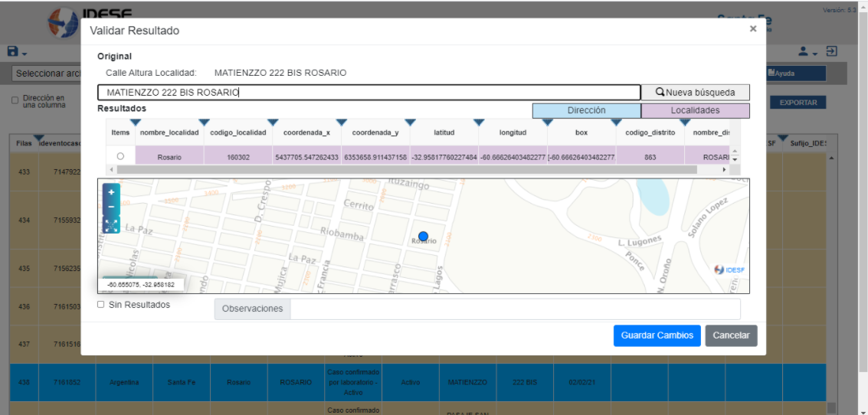Open filter on nombre_localidad column
The height and width of the screenshot is (415, 868).
tap(204, 122)
